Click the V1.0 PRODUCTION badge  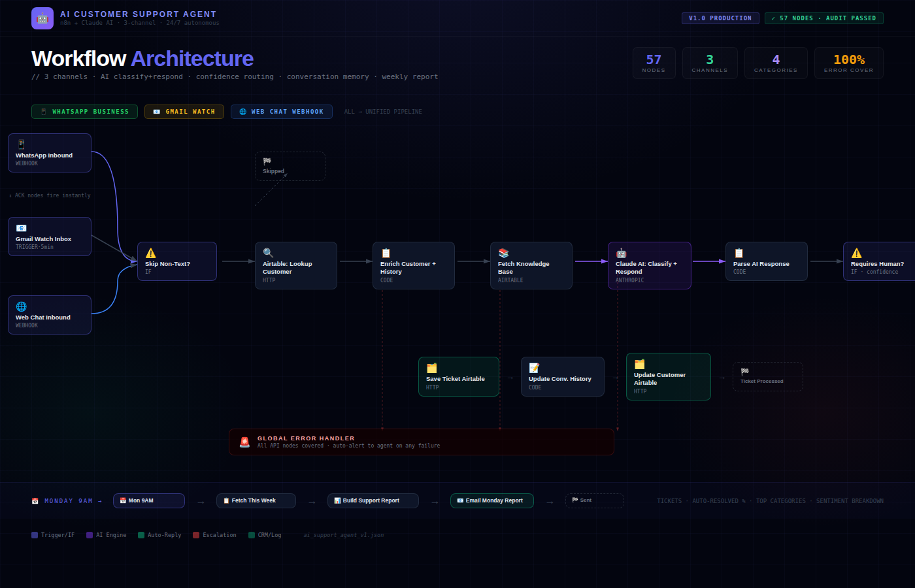click(x=720, y=18)
